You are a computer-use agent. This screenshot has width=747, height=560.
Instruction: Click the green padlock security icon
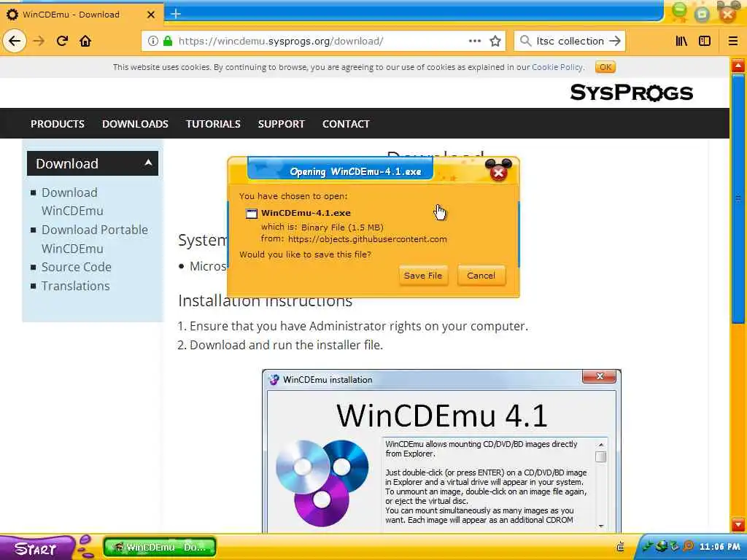(168, 41)
